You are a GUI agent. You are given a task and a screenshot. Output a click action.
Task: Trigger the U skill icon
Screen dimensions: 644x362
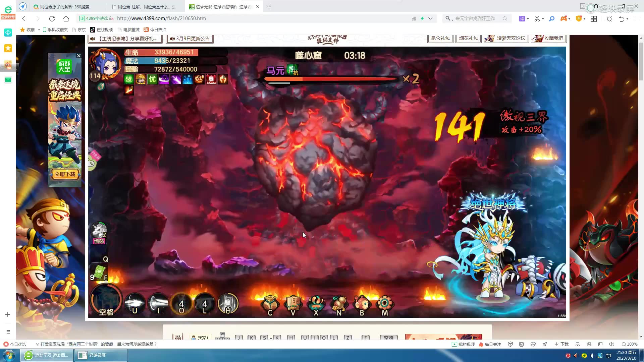click(x=135, y=304)
